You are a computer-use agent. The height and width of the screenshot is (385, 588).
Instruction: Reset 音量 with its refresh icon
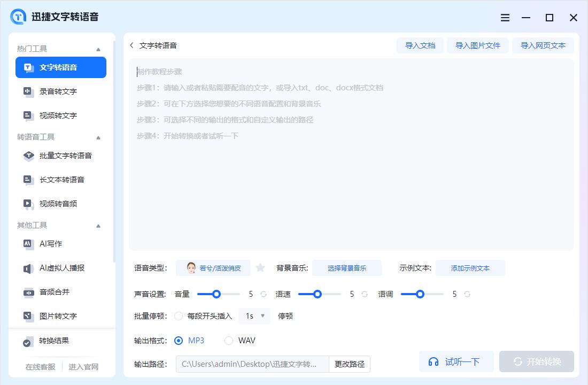(x=264, y=294)
